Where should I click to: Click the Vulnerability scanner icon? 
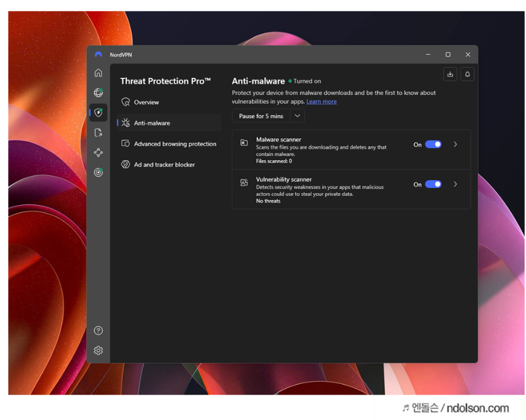(x=244, y=183)
